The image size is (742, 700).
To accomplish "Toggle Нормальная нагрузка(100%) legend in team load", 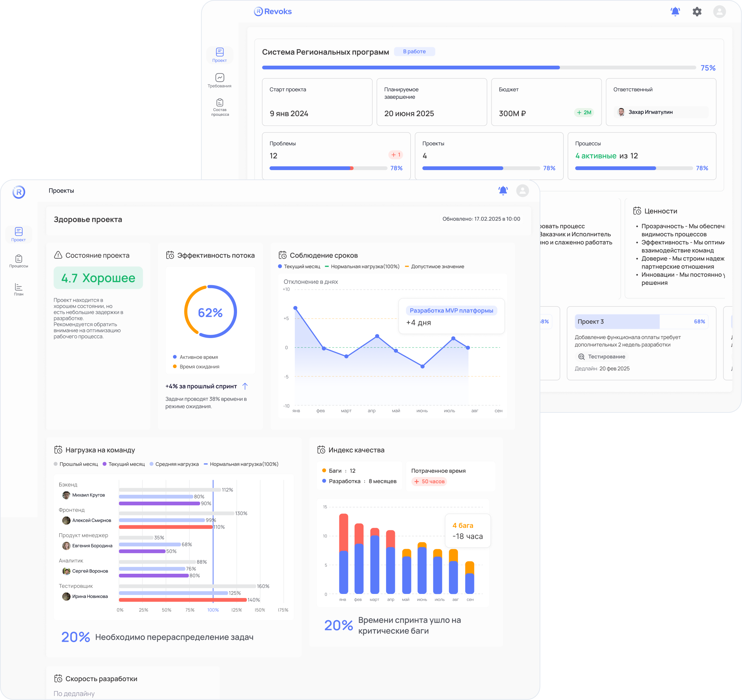I will click(x=241, y=464).
